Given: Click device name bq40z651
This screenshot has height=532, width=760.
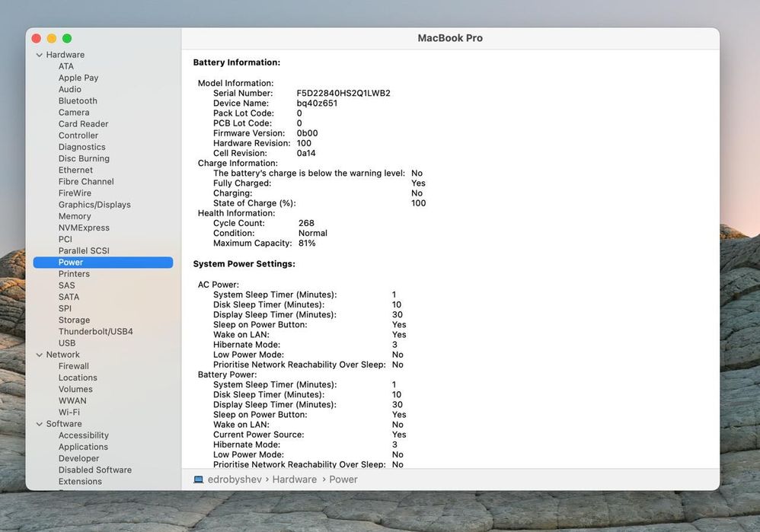Looking at the screenshot, I should tap(317, 104).
